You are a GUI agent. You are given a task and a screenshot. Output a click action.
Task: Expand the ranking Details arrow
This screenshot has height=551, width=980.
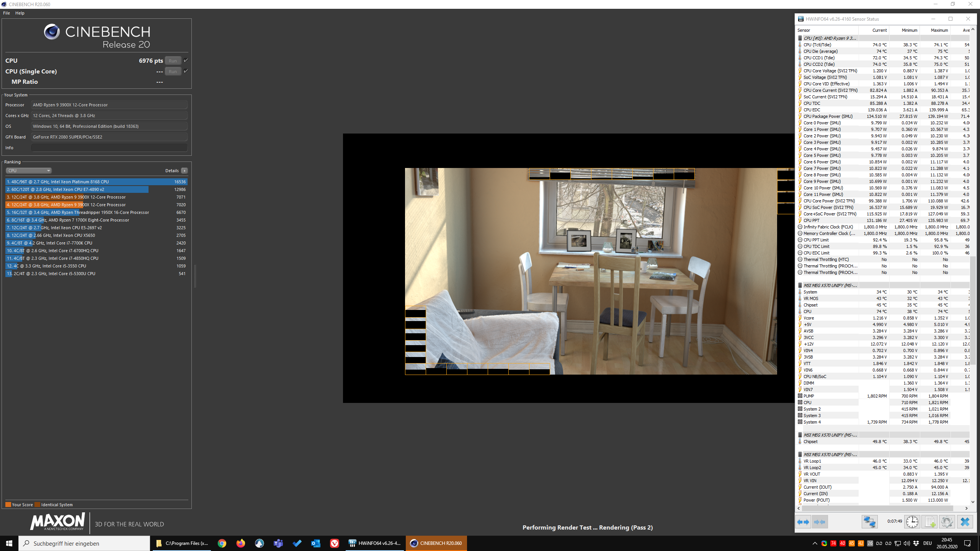coord(185,171)
